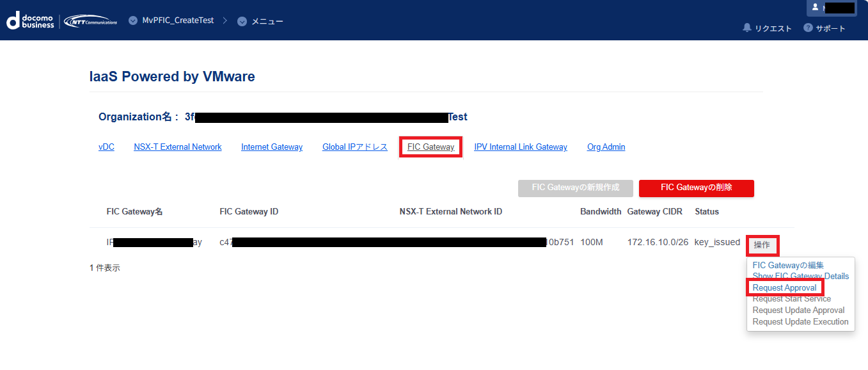Viewport: 868px width, 370px height.
Task: Click the Gateway CIDR column header
Action: [655, 212]
